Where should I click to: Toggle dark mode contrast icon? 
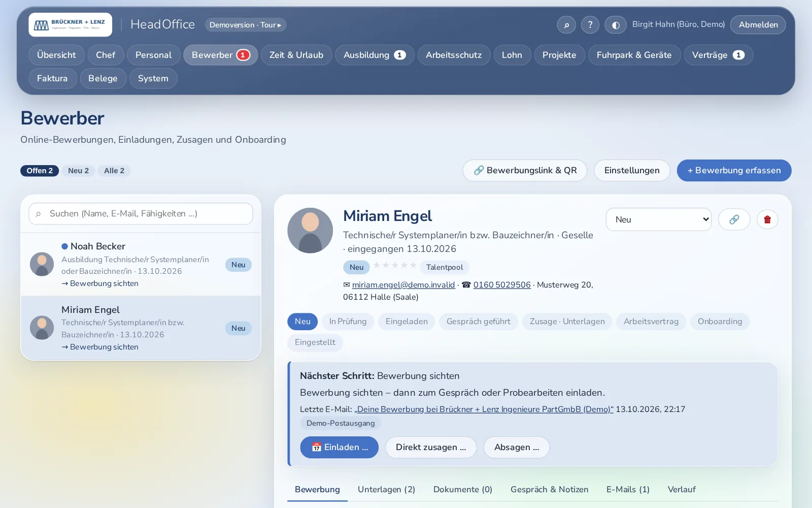click(x=616, y=25)
